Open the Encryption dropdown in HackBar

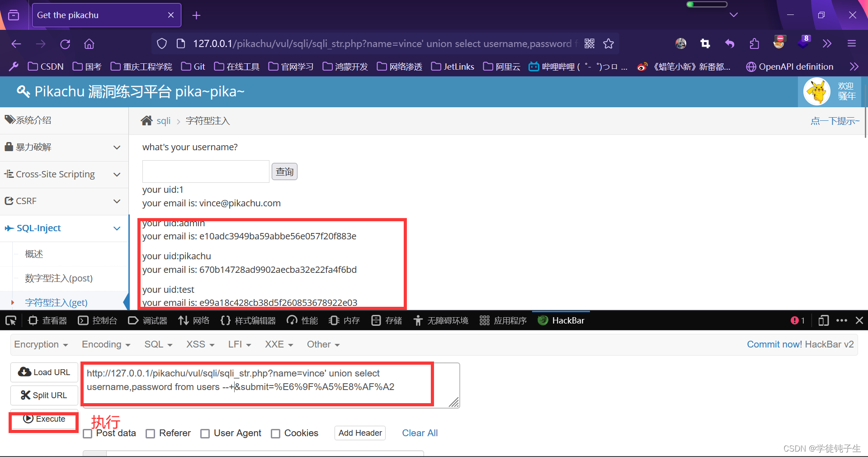pyautogui.click(x=41, y=344)
